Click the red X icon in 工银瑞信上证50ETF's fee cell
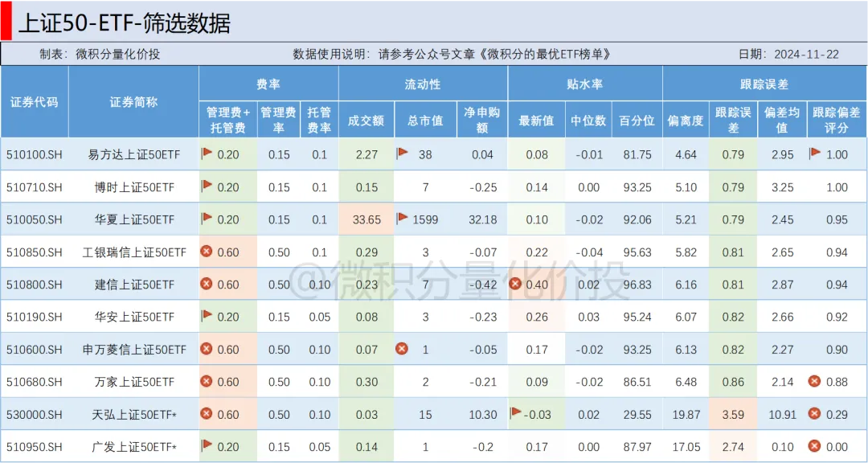The image size is (868, 463). coord(207,252)
